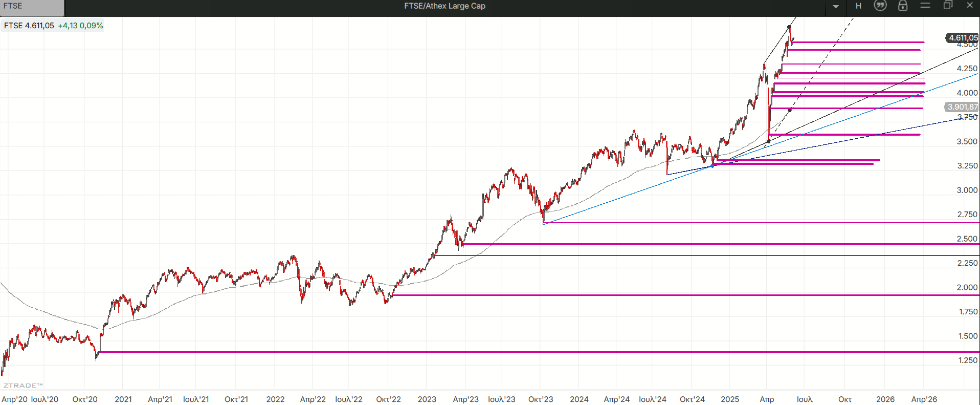Image resolution: width=980 pixels, height=405 pixels.
Task: Click the 2024 label on time axis
Action: coord(579,399)
